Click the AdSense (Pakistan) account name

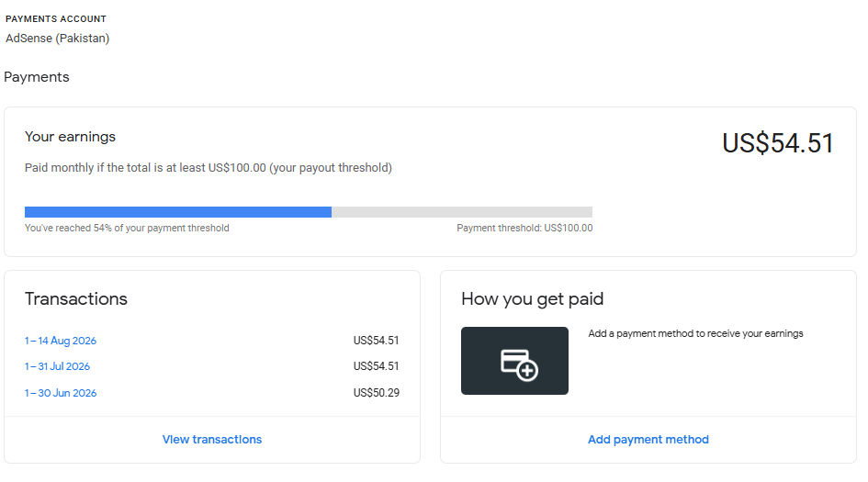pos(58,39)
